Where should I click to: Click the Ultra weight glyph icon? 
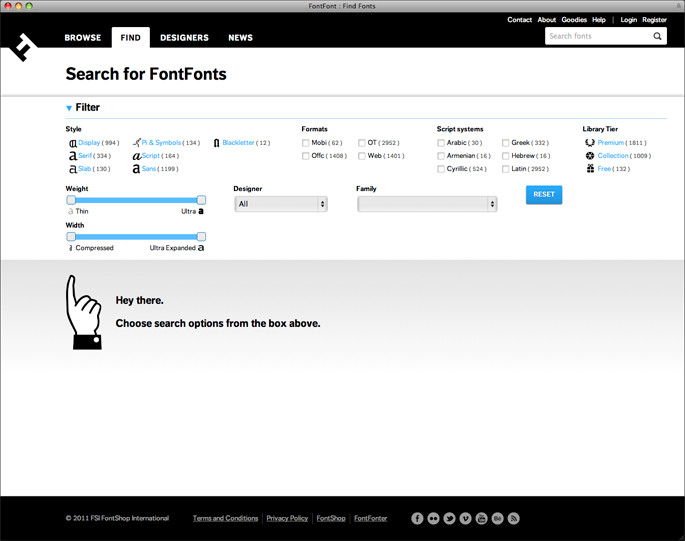click(201, 212)
